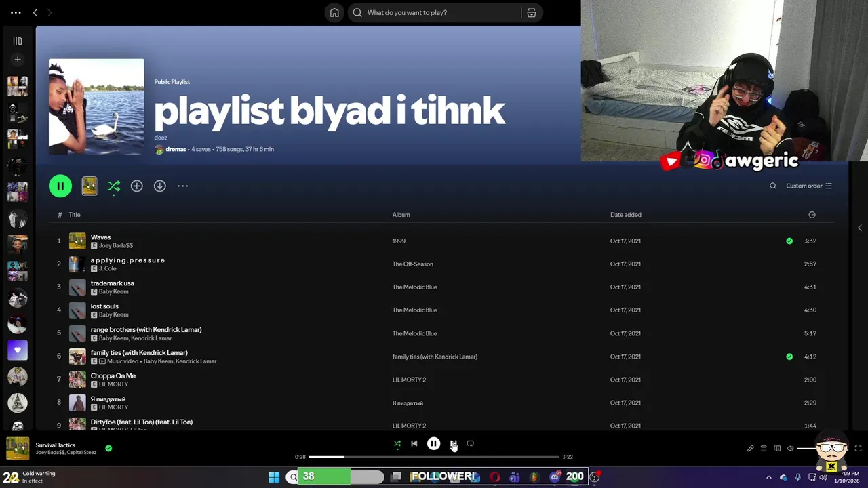The image size is (868, 488).
Task: Open the playlist cover image
Action: [x=96, y=107]
